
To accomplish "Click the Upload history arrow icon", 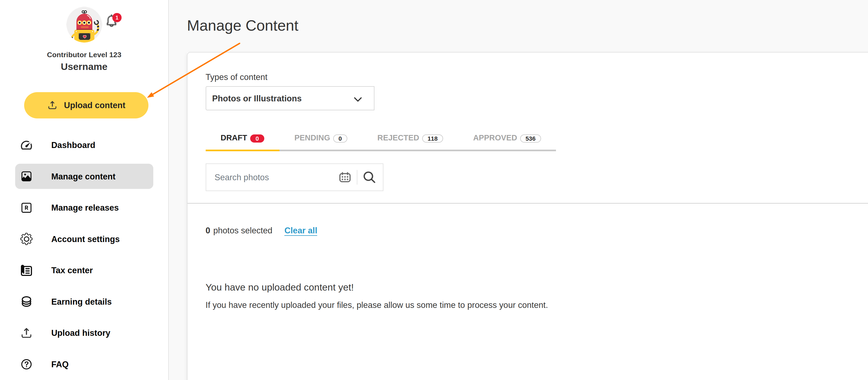I will (x=26, y=333).
